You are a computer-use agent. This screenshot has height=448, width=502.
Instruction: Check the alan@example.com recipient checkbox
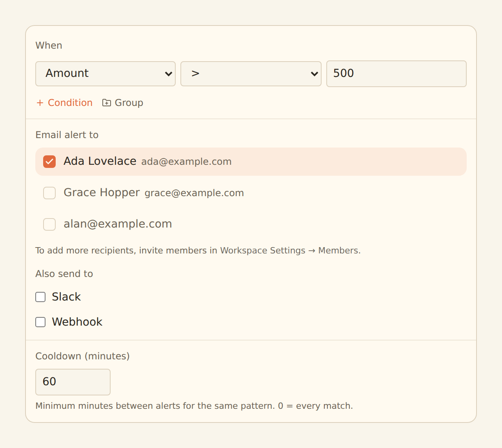(x=49, y=224)
